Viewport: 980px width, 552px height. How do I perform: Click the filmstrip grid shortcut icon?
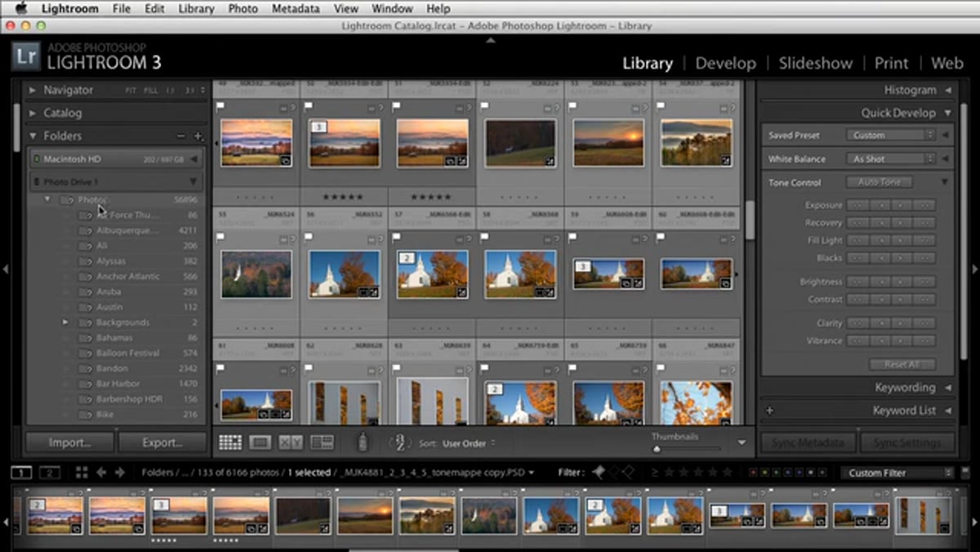point(82,472)
